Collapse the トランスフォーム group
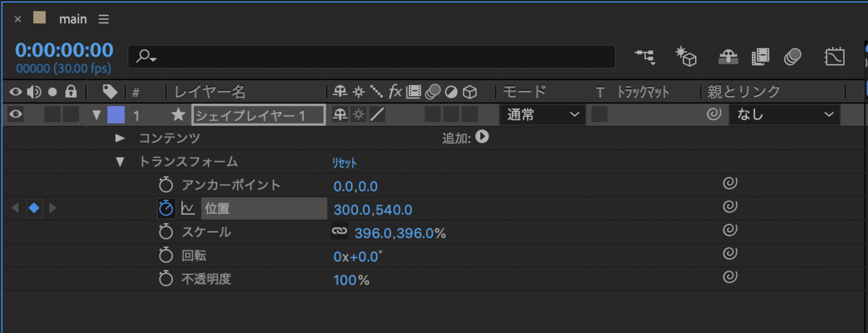Image resolution: width=868 pixels, height=333 pixels. coord(120,162)
